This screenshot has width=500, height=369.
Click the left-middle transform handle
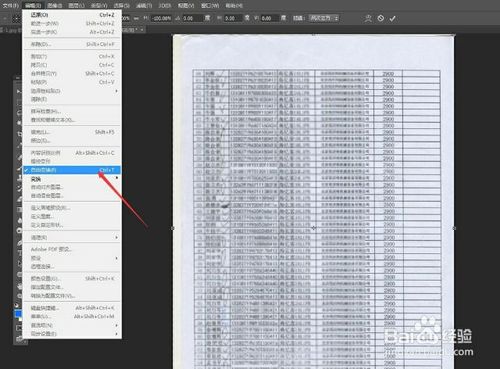(x=173, y=228)
